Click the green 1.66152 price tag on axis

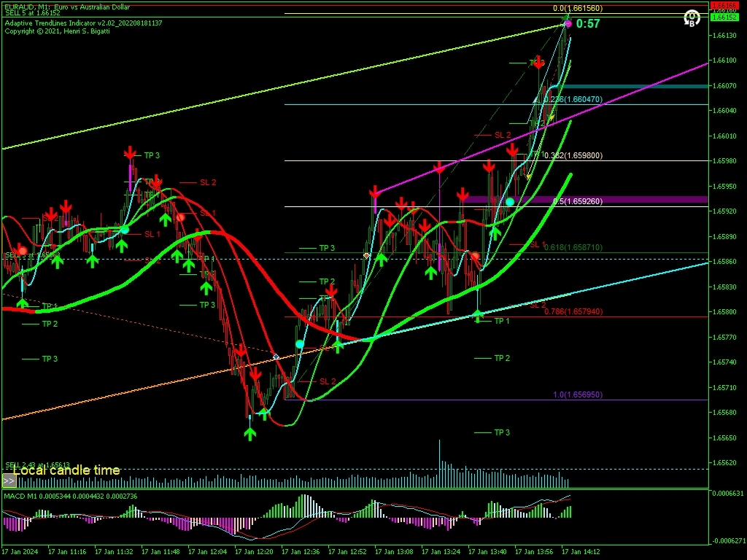pyautogui.click(x=724, y=17)
